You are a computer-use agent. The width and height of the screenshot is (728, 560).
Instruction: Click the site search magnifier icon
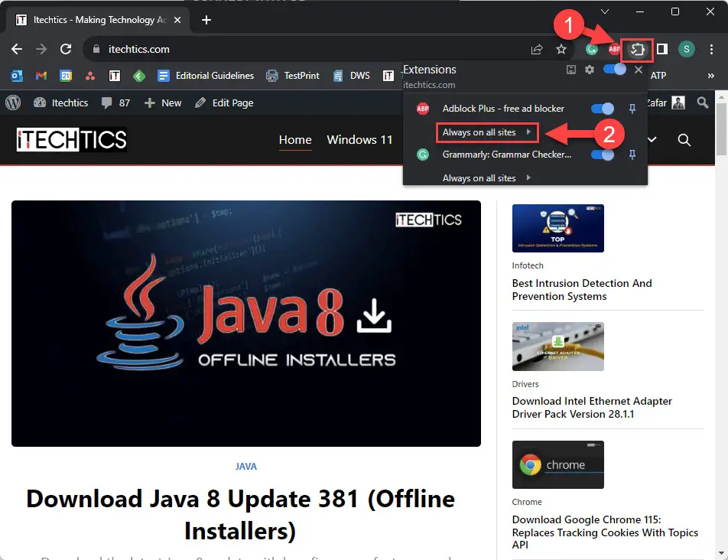pyautogui.click(x=684, y=139)
